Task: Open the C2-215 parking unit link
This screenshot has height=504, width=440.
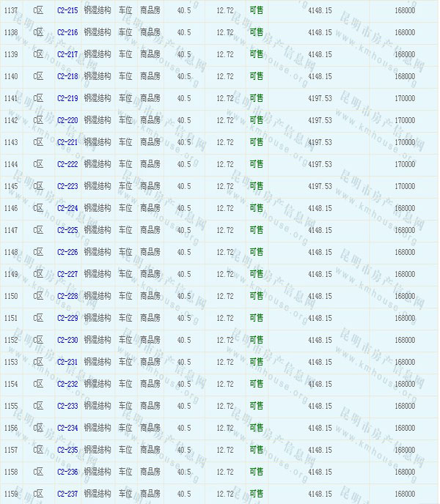Action: pos(67,10)
